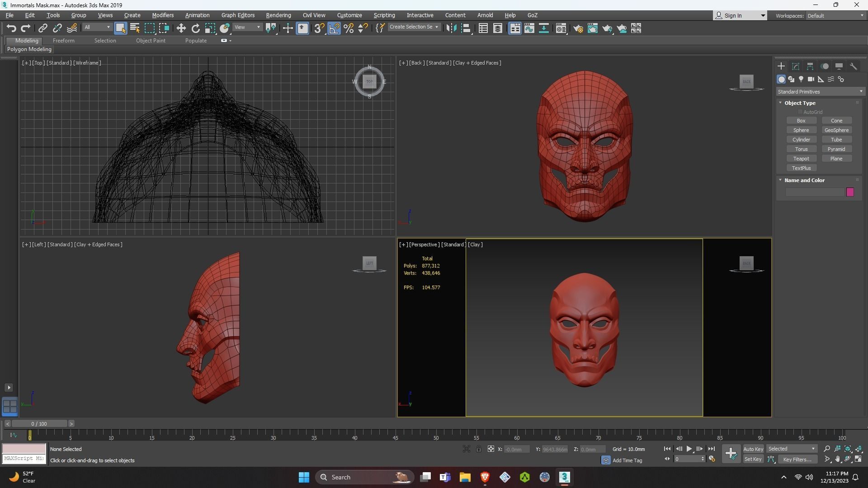This screenshot has width=868, height=488.
Task: Choose the Select and Scale tool
Action: pos(210,28)
